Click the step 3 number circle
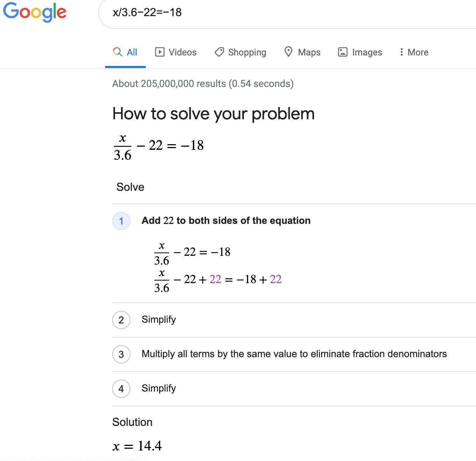The width and height of the screenshot is (476, 461). (121, 354)
